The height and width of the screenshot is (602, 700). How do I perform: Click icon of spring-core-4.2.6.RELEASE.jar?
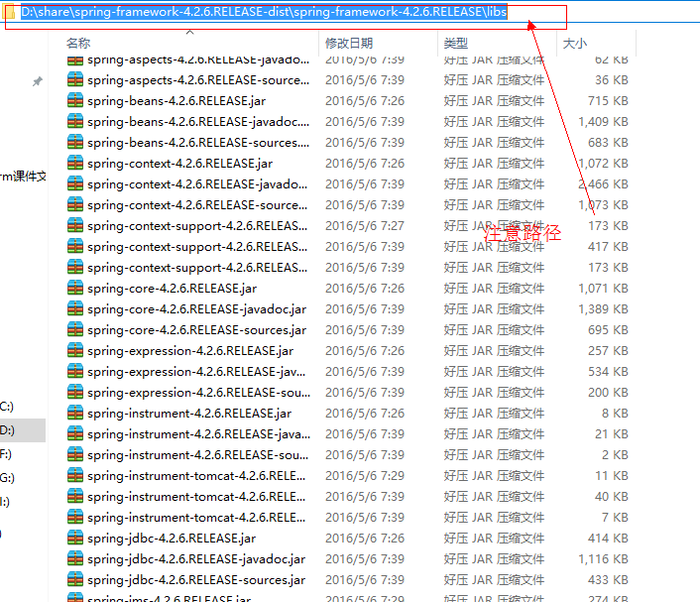pyautogui.click(x=75, y=288)
